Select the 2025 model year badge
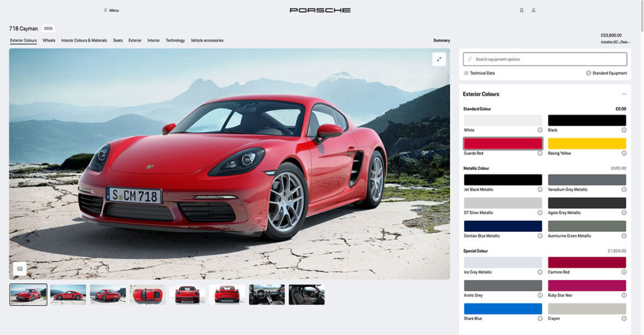 (48, 28)
